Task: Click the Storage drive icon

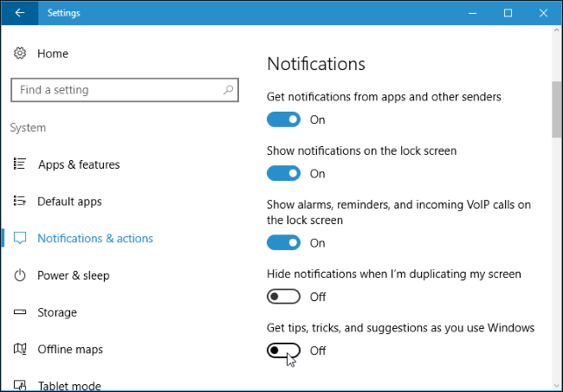Action: point(20,312)
